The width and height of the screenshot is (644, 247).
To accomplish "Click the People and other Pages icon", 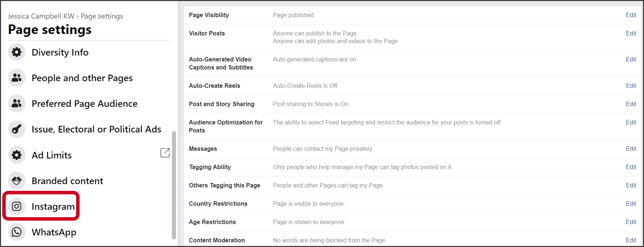I will (16, 78).
